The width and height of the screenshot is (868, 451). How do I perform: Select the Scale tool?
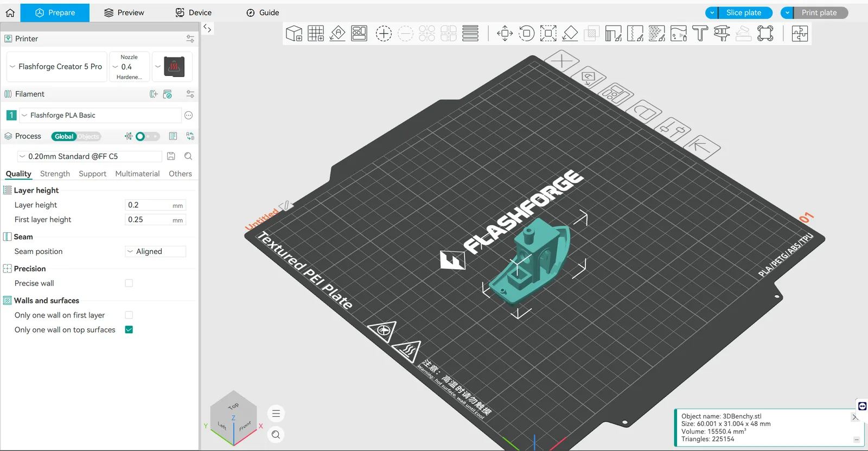pos(548,34)
